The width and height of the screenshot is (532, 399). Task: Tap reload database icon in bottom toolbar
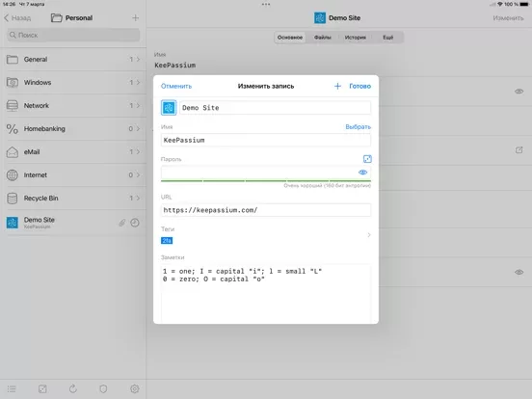[73, 388]
